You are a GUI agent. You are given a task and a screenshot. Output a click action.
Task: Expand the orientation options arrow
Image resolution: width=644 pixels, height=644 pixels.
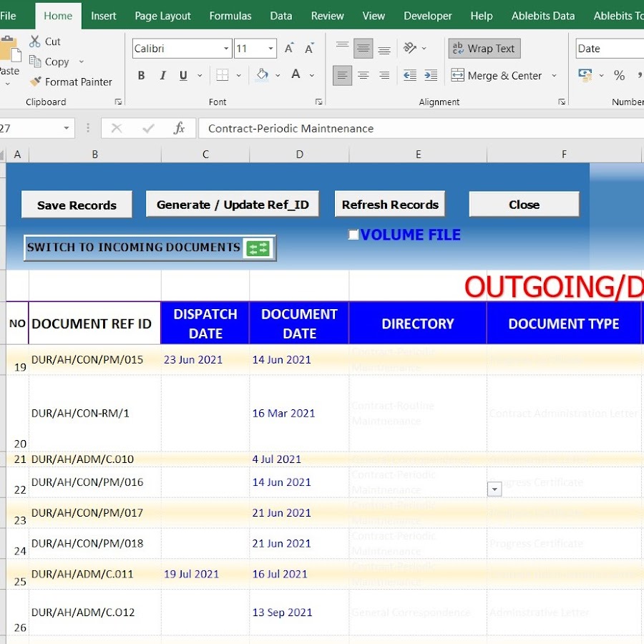(x=424, y=48)
